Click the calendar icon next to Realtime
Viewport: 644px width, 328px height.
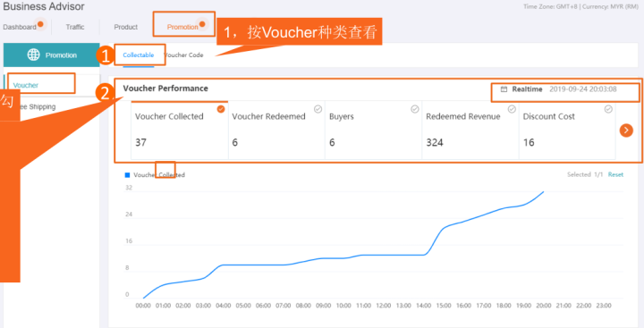[504, 89]
